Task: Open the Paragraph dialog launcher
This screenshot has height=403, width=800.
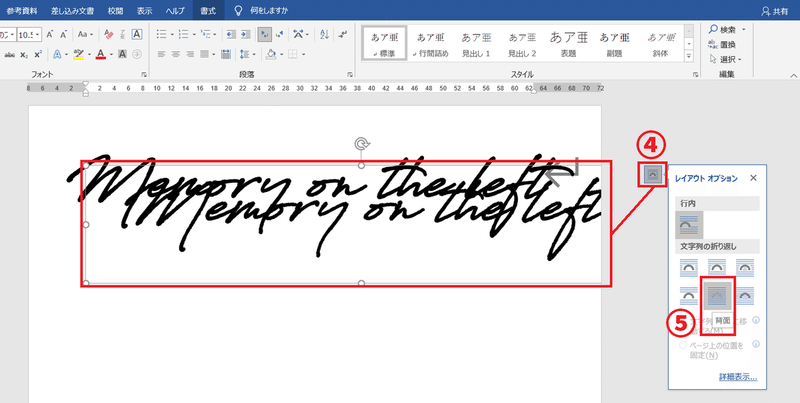Action: click(350, 74)
